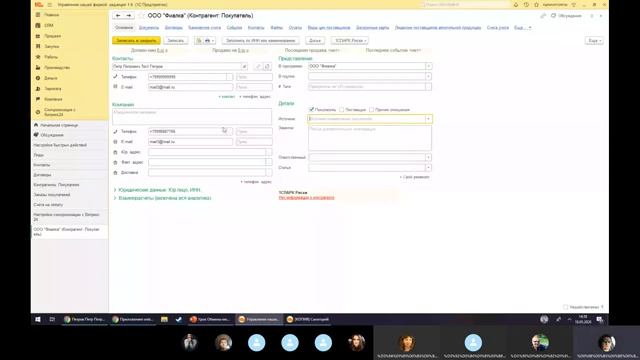Switch to the Договоры tab
Image resolution: width=640 pixels, height=360 pixels.
[173, 28]
